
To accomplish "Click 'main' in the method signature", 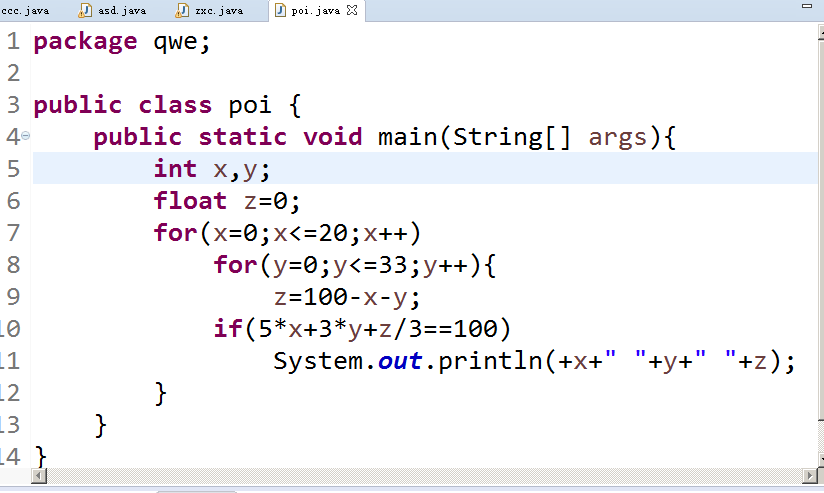I will tap(407, 137).
